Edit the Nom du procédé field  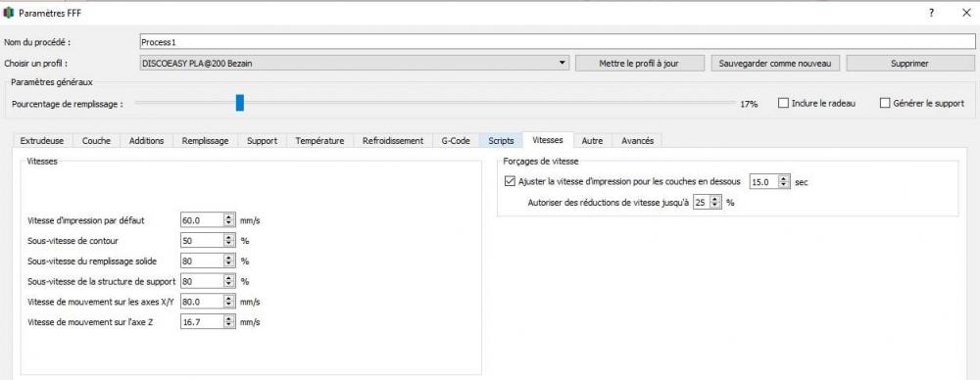pyautogui.click(x=557, y=42)
